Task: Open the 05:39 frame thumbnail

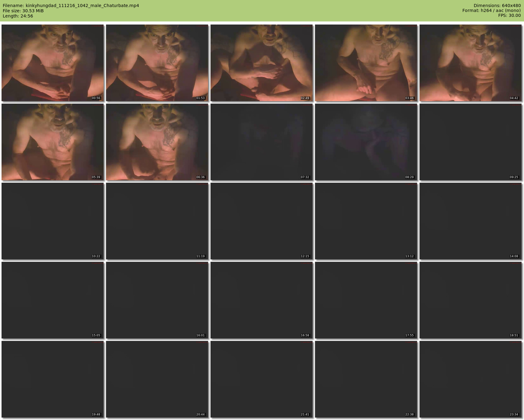Action: pos(52,142)
